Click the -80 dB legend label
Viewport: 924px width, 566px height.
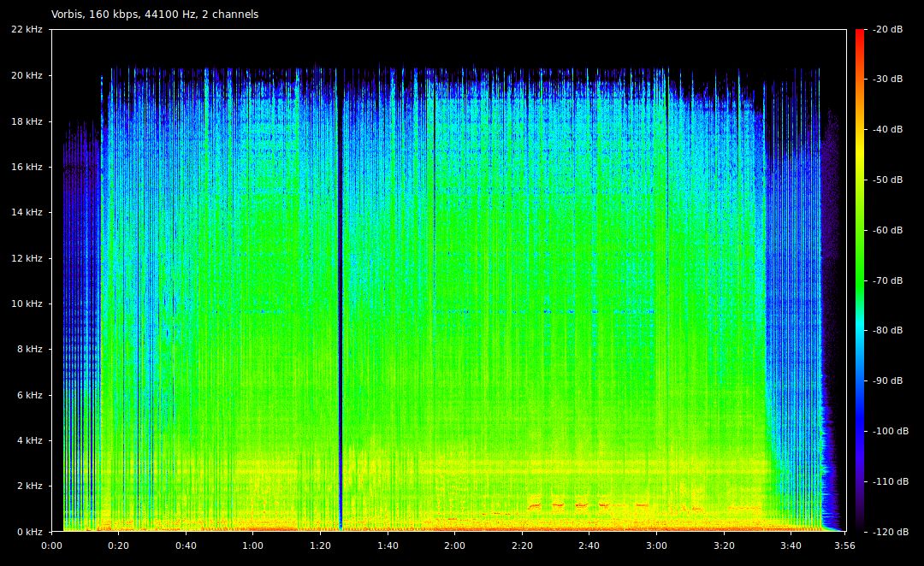point(887,330)
